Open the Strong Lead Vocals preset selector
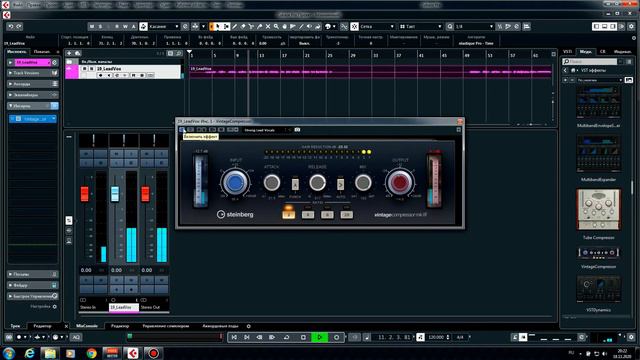Screen dimensions: 640x360 263,130
